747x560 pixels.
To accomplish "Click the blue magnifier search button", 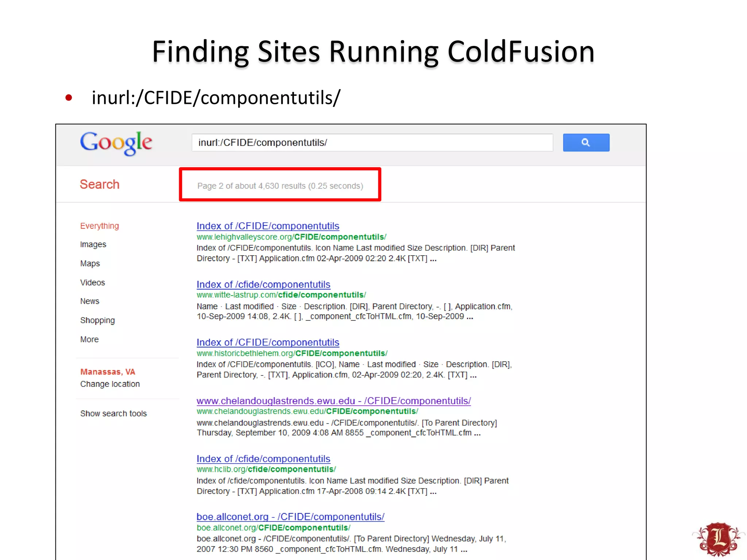I will [586, 143].
